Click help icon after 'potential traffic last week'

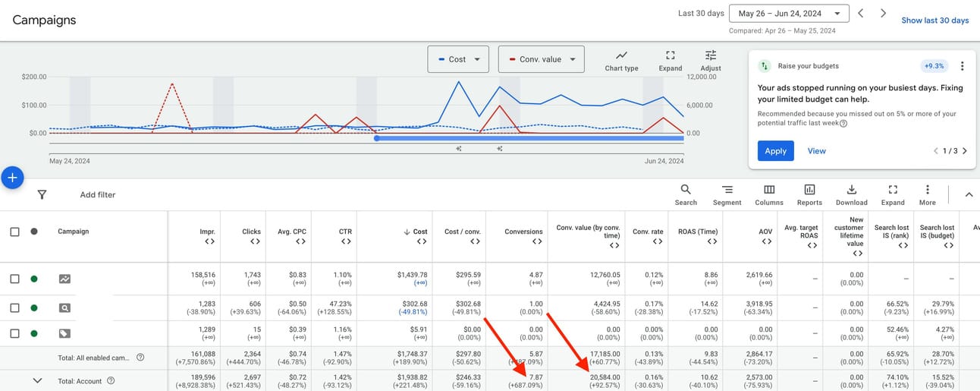click(x=843, y=123)
